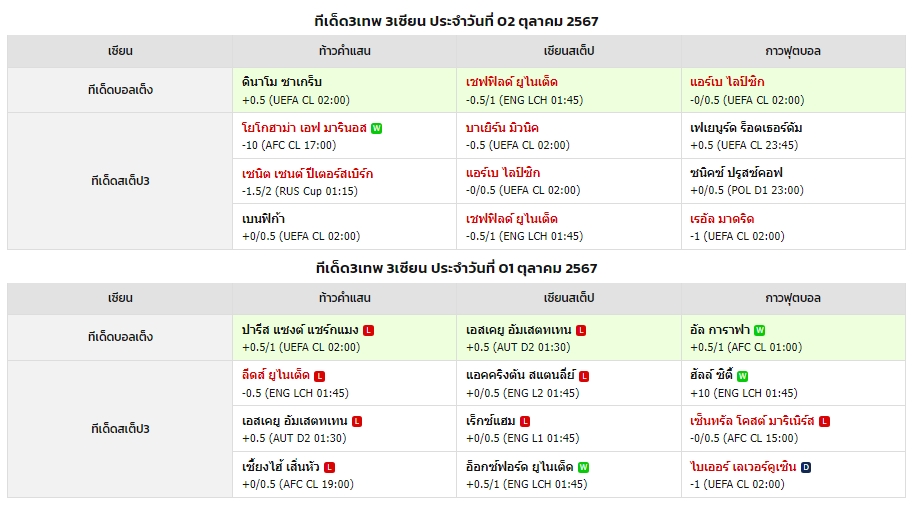Click the W badge beside โยโกฮาม่า เอฟ มารินอส

[376, 128]
